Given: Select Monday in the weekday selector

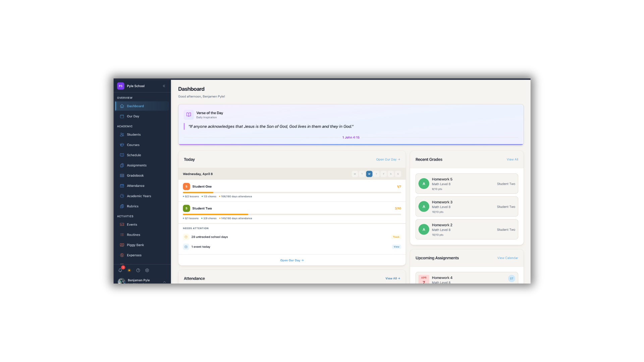Looking at the screenshot, I should coord(355,174).
